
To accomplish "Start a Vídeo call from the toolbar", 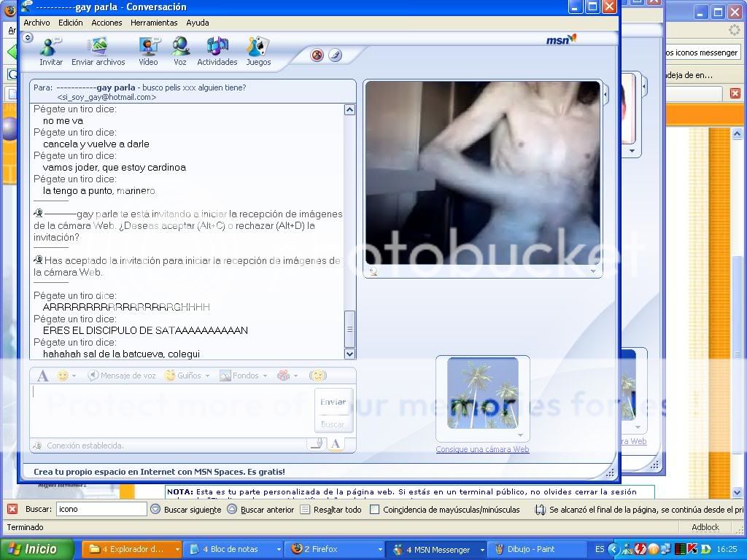I will [148, 51].
